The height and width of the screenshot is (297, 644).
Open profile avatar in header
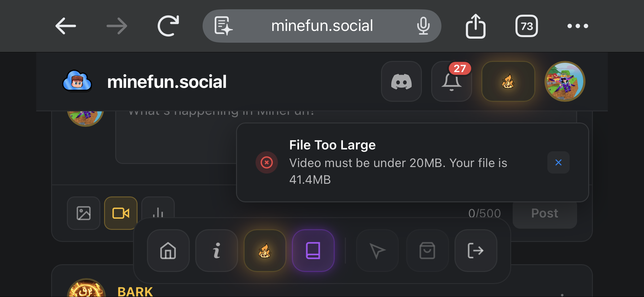564,82
